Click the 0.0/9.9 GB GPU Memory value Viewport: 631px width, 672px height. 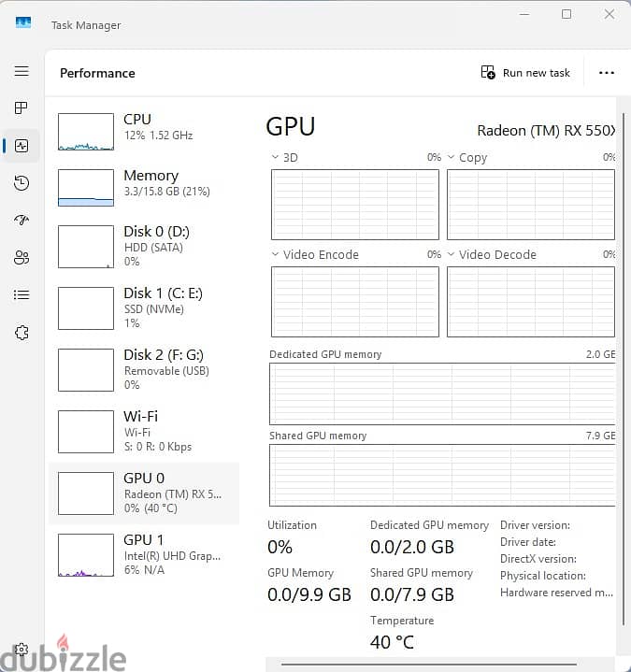pos(309,594)
